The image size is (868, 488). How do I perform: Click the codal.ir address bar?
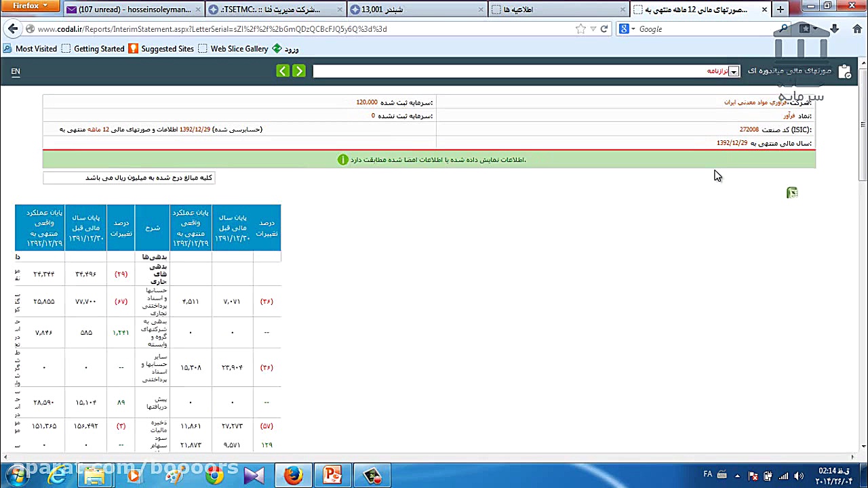coord(298,29)
